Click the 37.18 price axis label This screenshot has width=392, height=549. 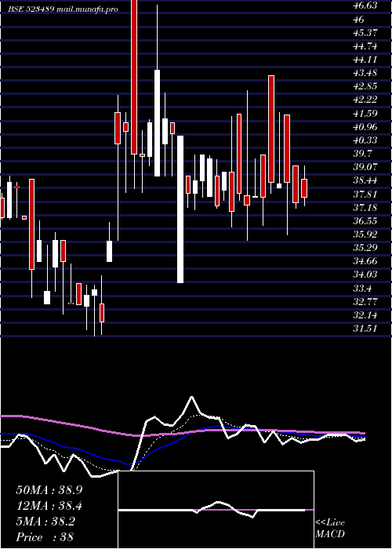[x=366, y=208]
